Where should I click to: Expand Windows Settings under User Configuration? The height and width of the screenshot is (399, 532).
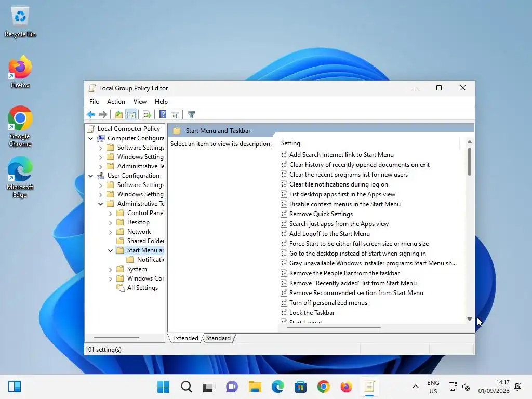(x=100, y=195)
